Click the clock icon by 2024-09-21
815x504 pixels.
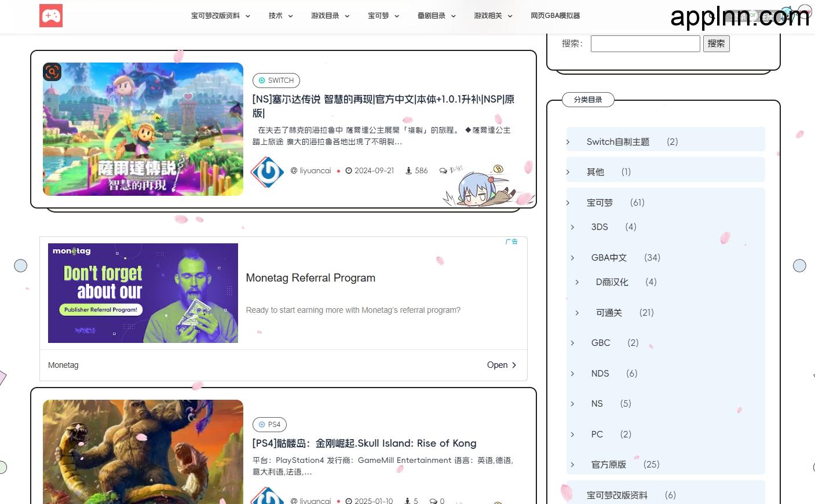point(349,171)
